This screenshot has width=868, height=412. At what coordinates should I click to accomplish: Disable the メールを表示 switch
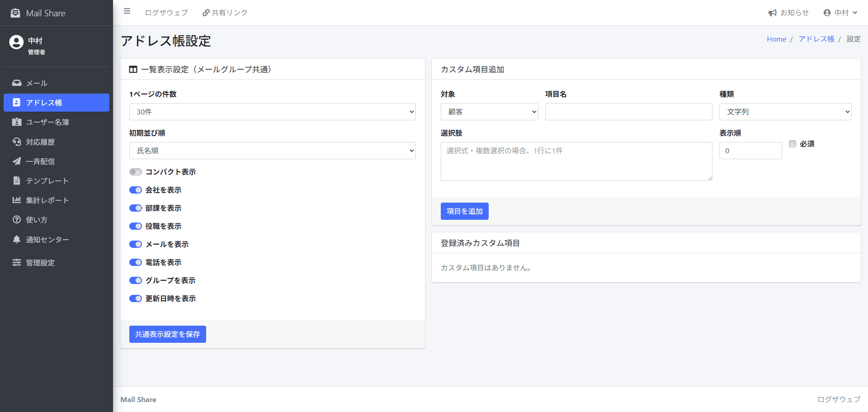136,244
